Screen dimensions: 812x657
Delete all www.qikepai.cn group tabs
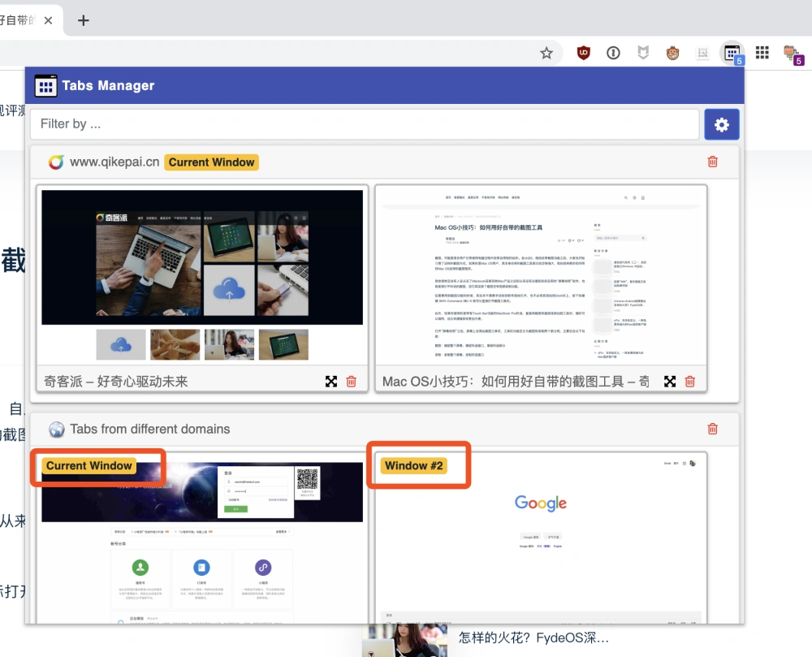pos(713,162)
